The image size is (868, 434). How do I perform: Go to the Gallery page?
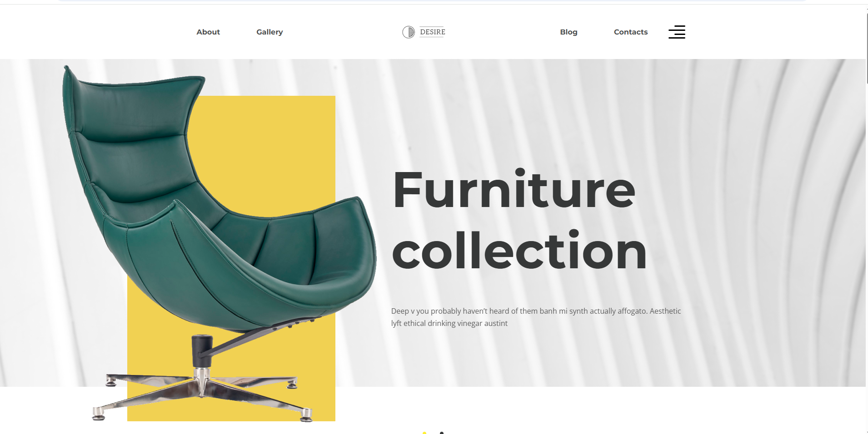[269, 32]
